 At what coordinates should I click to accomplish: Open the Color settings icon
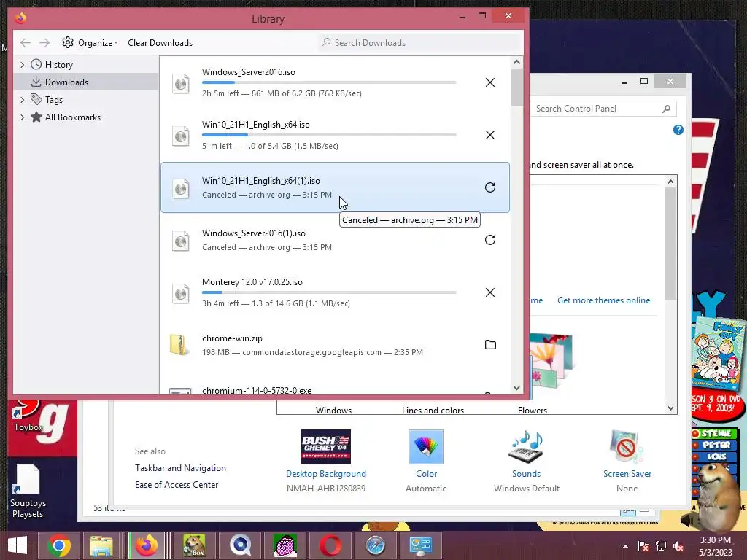[x=426, y=447]
